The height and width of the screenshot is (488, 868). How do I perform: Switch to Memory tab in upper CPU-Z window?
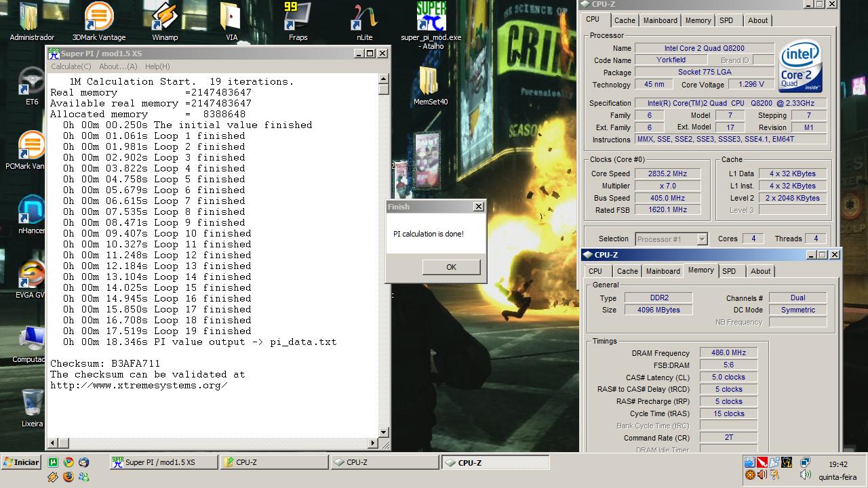698,20
